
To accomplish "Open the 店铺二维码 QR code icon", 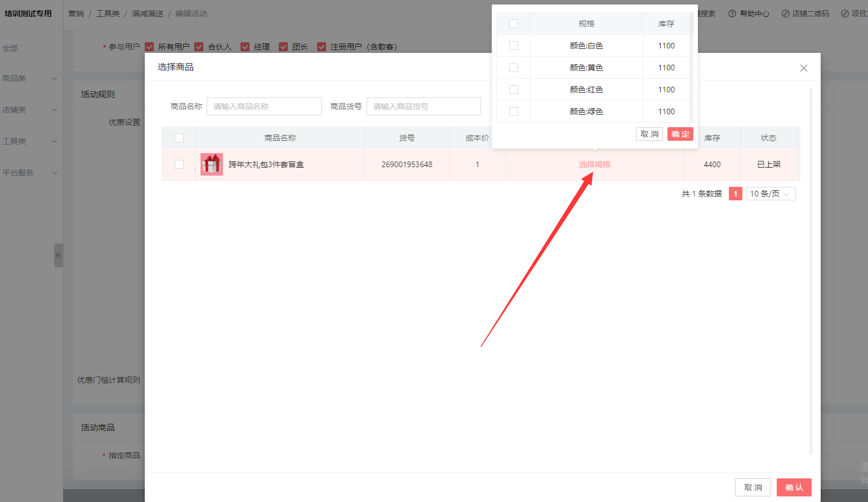I will (x=785, y=14).
